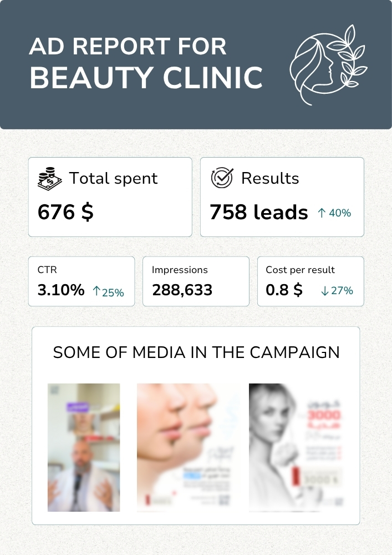Click the Cost per result label

coord(300,270)
